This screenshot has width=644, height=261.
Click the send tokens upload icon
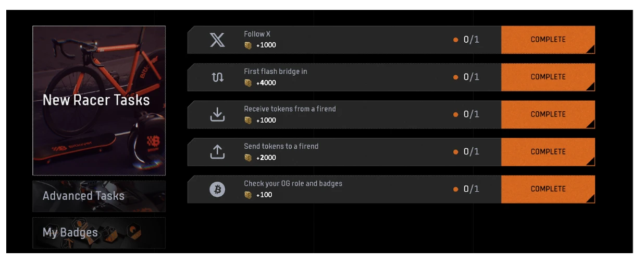217,152
